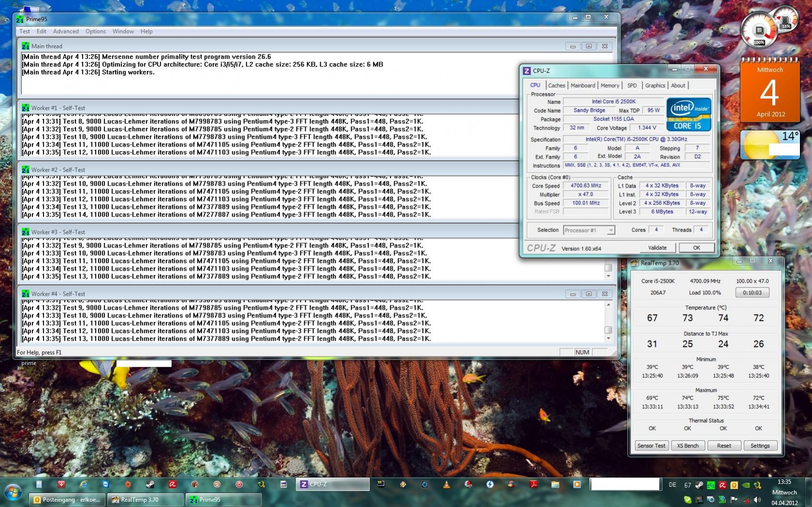The height and width of the screenshot is (507, 812).
Task: Open Adobe Reader PDF icon in the taskbar
Action: [534, 484]
